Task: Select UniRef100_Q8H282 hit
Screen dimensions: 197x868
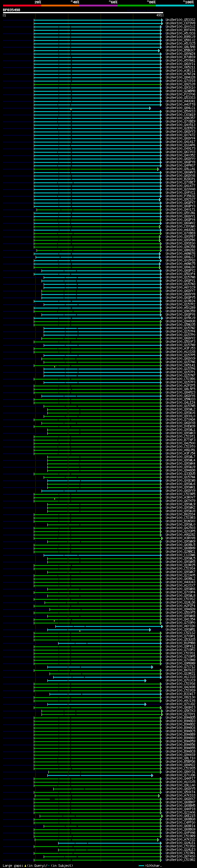Action: 180,250
